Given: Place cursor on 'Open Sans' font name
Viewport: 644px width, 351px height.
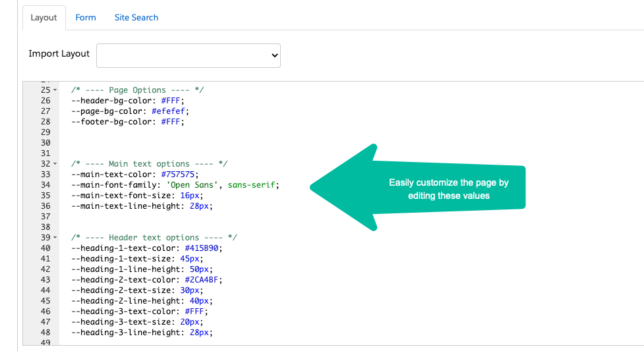Looking at the screenshot, I should click(198, 185).
